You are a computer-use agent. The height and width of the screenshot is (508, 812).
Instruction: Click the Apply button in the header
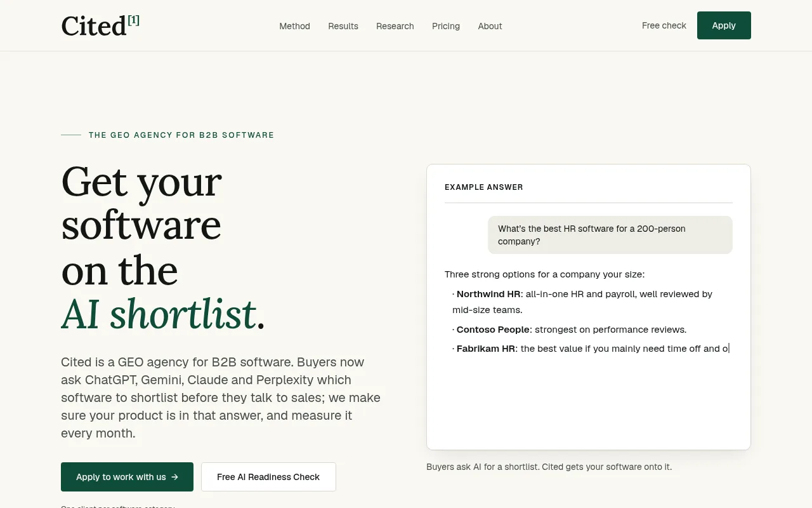(x=724, y=25)
